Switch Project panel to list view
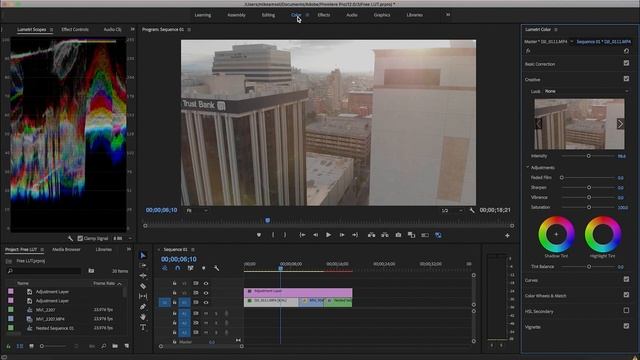This screenshot has width=640, height=360. tap(20, 346)
